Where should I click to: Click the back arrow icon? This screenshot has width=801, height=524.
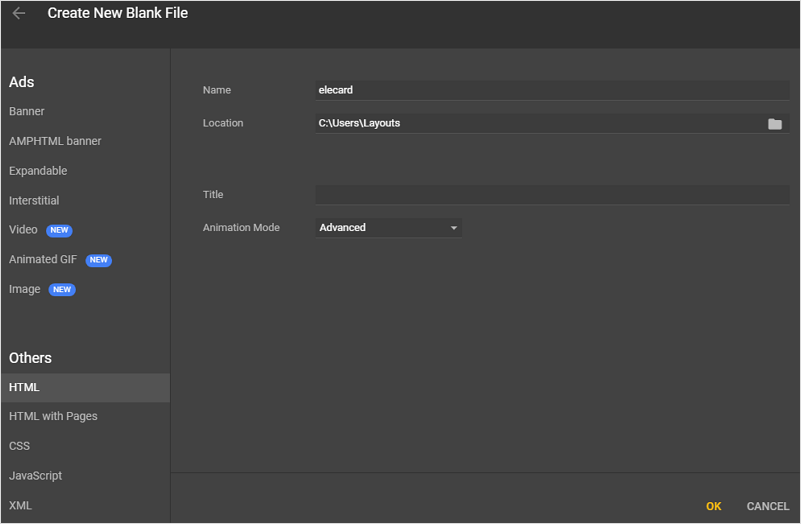click(19, 13)
